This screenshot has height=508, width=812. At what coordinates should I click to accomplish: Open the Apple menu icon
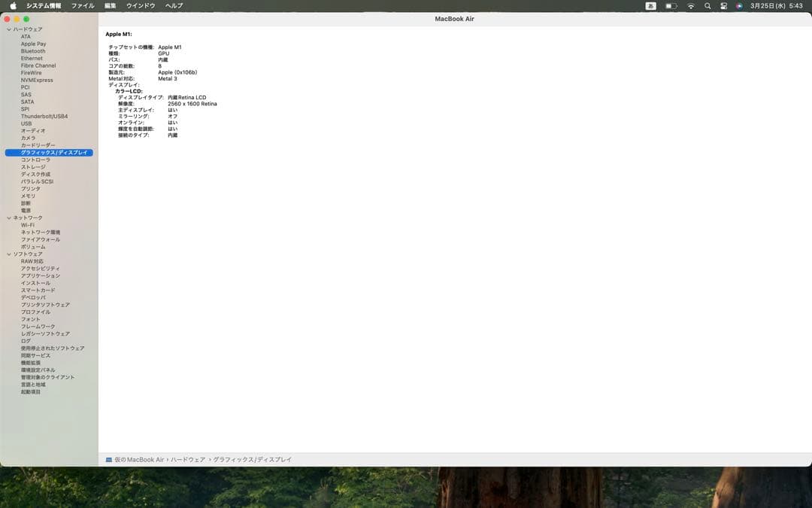pos(14,6)
